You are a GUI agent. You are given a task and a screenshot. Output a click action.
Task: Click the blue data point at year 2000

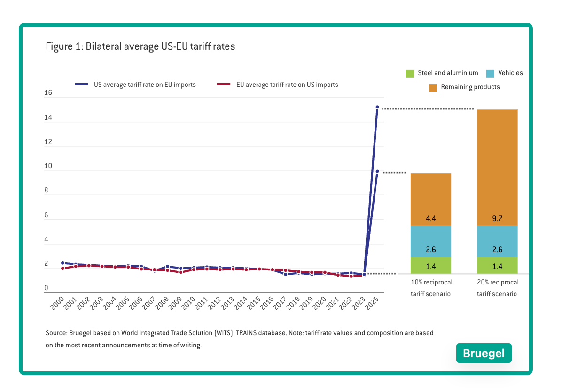tap(62, 263)
